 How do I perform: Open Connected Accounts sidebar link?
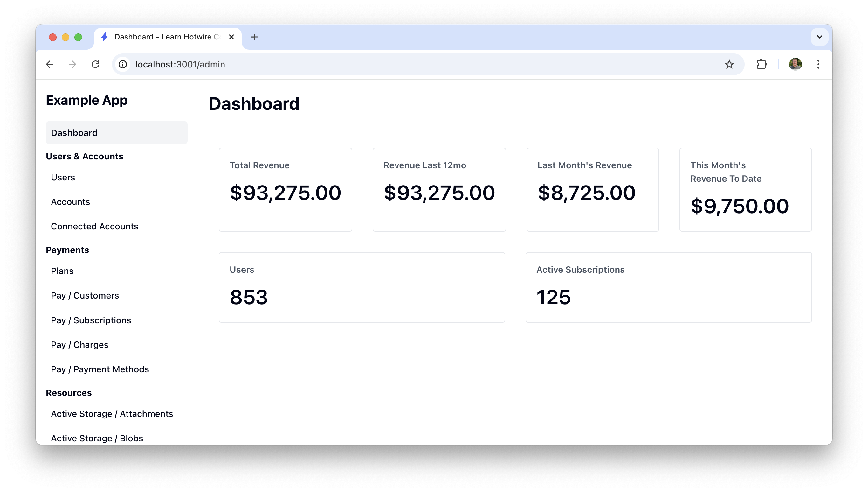click(x=94, y=226)
